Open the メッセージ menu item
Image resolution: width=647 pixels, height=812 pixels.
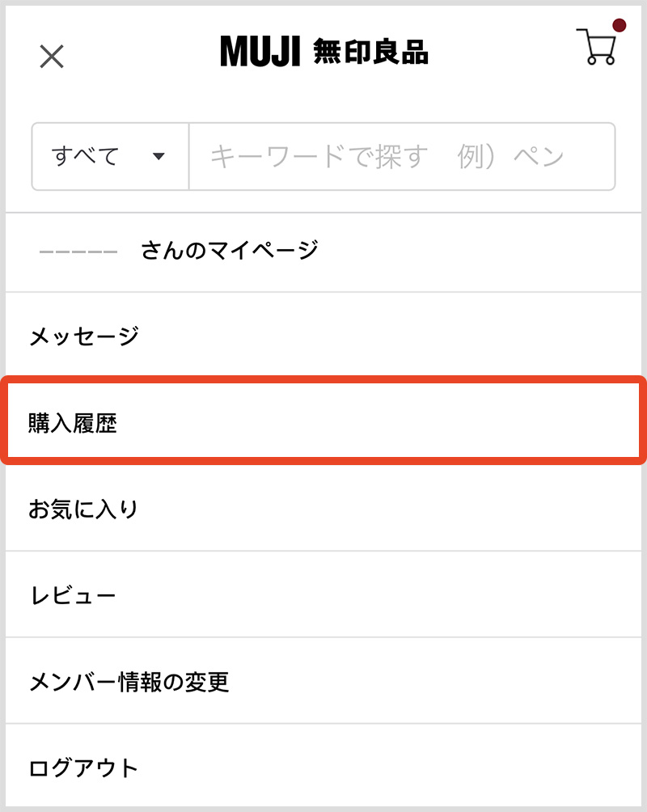84,336
